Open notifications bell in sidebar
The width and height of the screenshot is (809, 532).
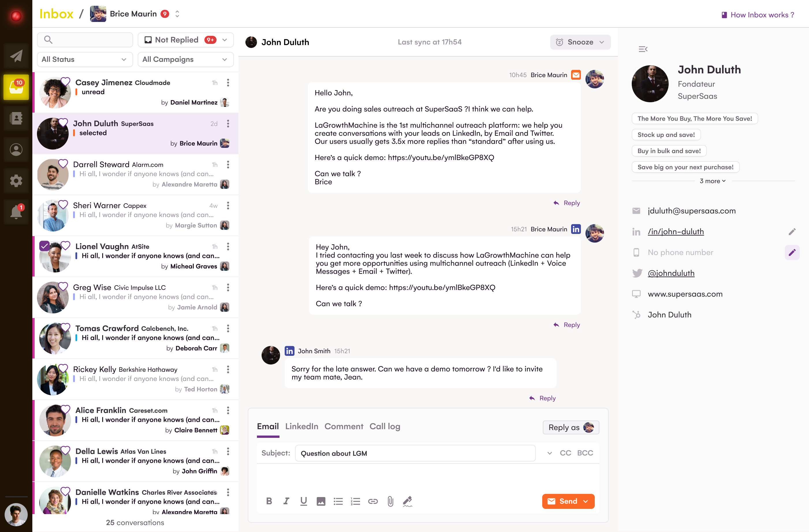click(16, 211)
